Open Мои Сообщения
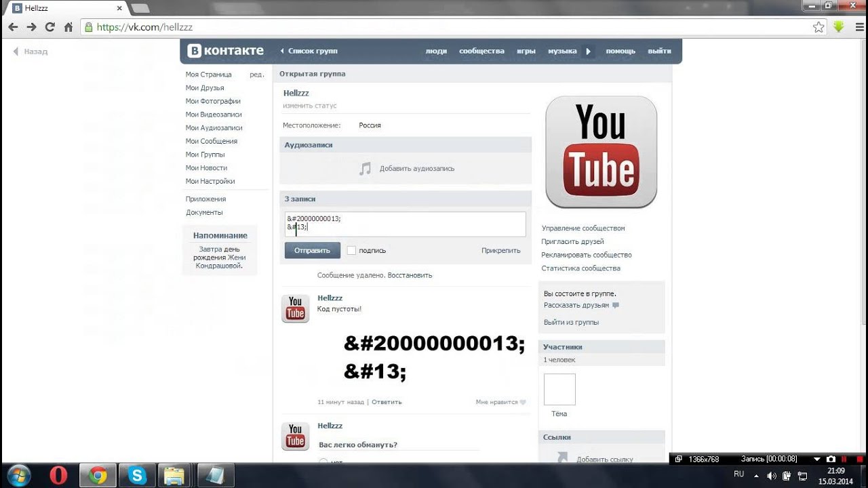 (x=212, y=141)
